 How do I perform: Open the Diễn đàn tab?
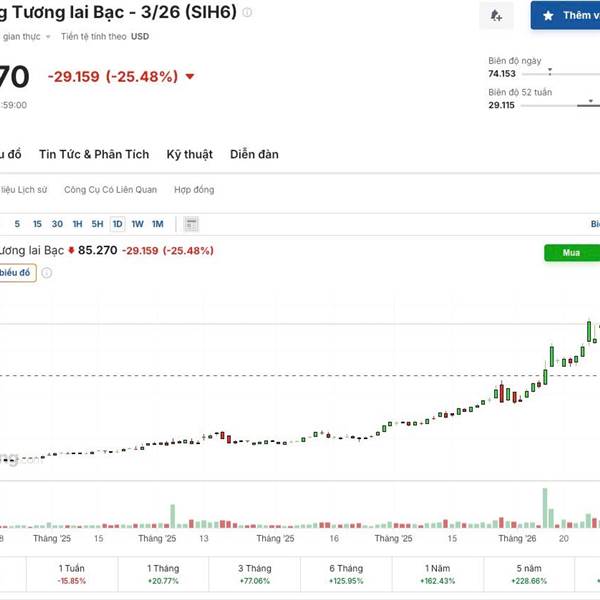click(254, 154)
